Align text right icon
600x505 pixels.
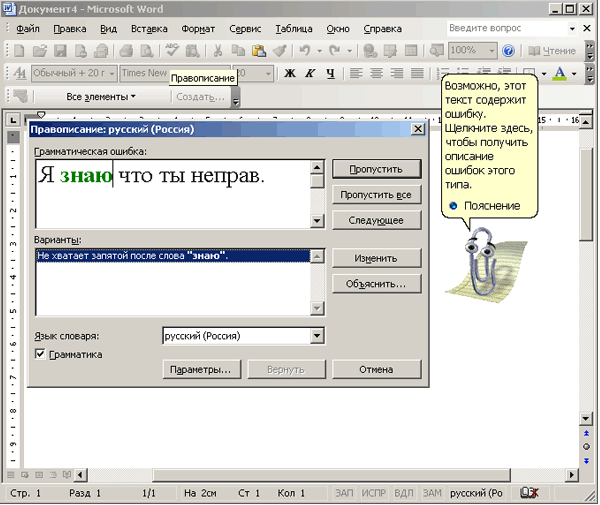[x=397, y=73]
